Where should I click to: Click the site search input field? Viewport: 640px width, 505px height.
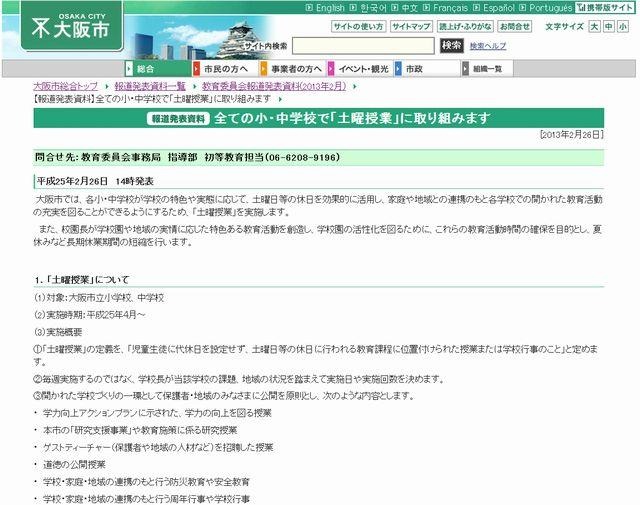pyautogui.click(x=363, y=46)
